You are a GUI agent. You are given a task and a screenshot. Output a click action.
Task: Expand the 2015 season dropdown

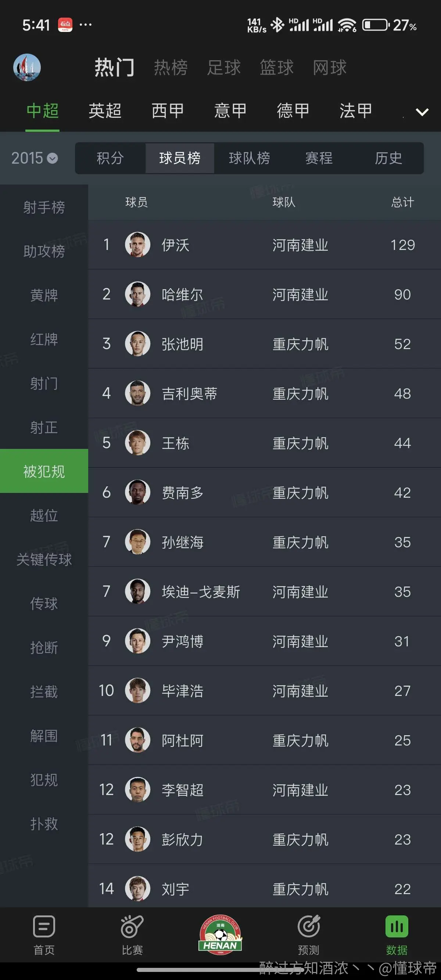pyautogui.click(x=34, y=158)
